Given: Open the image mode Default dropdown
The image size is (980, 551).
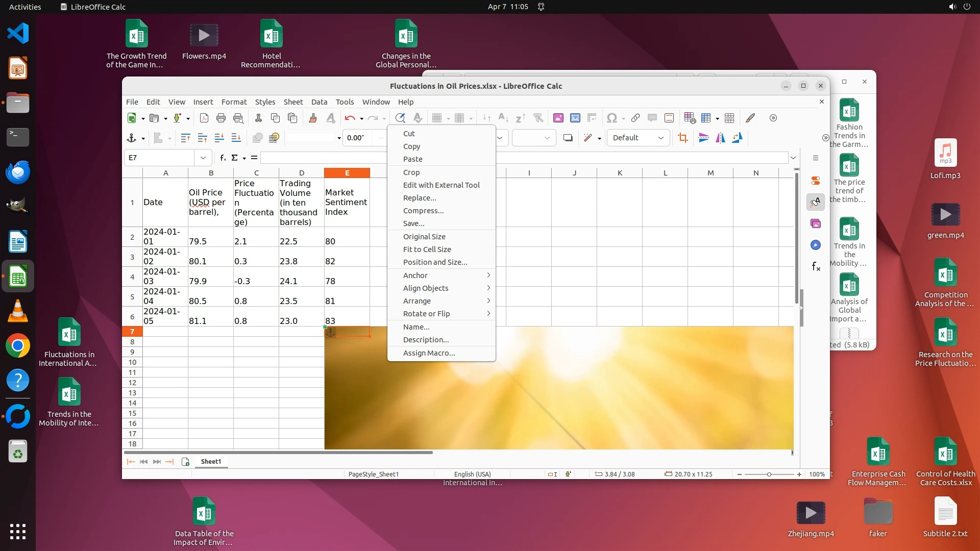Looking at the screenshot, I should coord(638,138).
